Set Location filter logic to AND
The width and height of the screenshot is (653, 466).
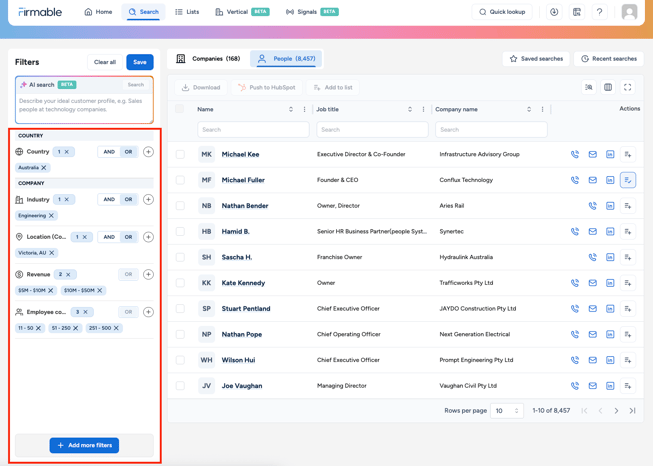tap(109, 237)
